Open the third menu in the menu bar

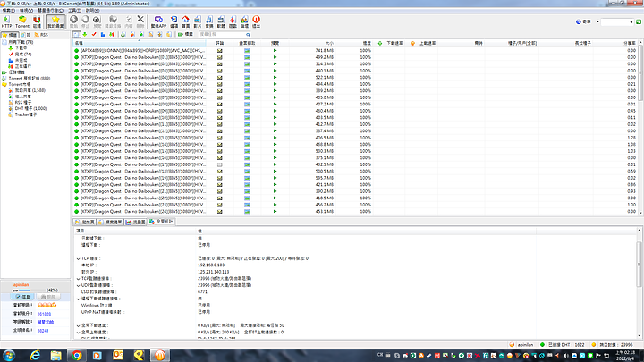[50, 10]
